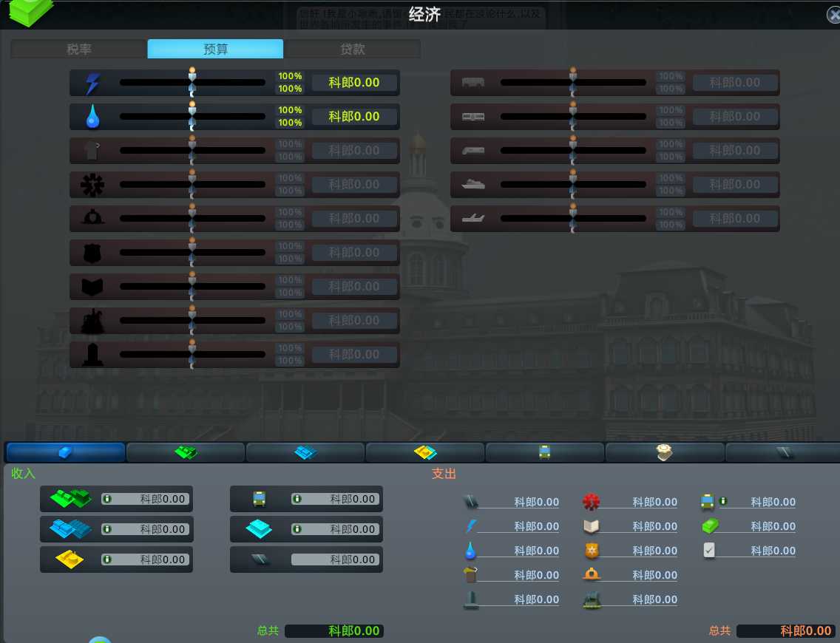Click the airplane transport budget icon
This screenshot has height=643, width=840.
pyautogui.click(x=472, y=219)
